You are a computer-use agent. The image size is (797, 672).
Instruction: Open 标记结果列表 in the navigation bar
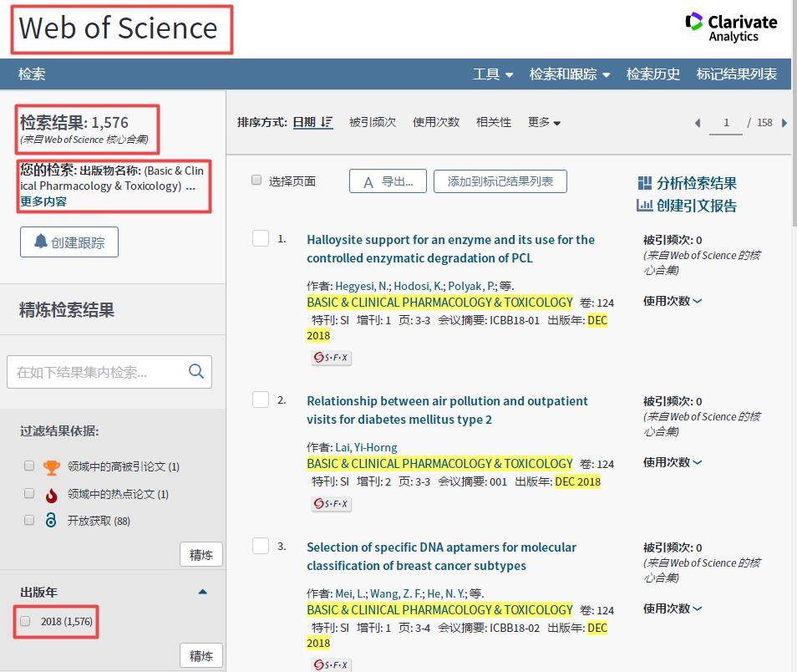pos(736,74)
